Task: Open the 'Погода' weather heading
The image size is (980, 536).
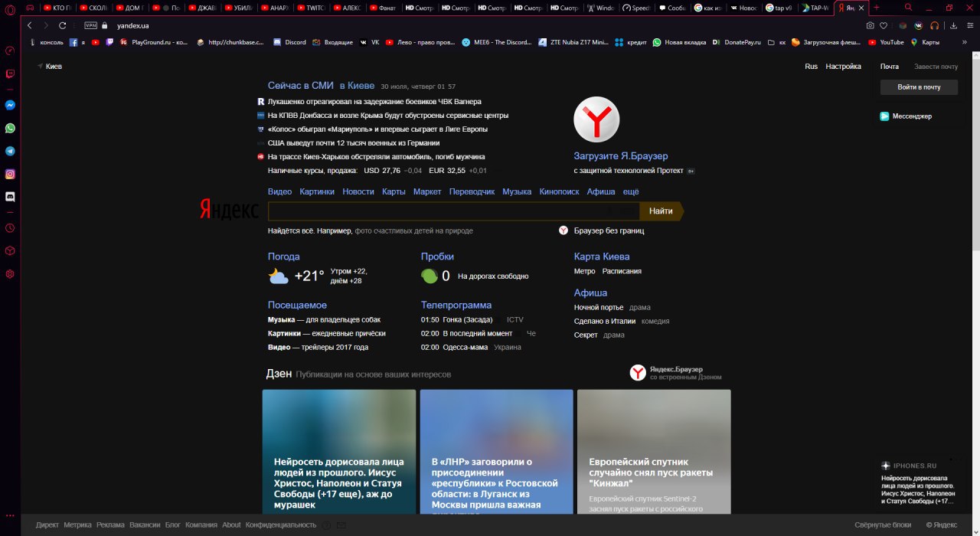Action: coord(283,257)
